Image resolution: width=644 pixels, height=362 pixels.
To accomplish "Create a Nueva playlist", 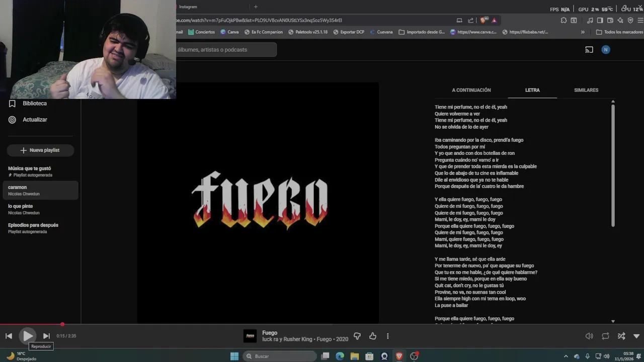I will [x=40, y=150].
